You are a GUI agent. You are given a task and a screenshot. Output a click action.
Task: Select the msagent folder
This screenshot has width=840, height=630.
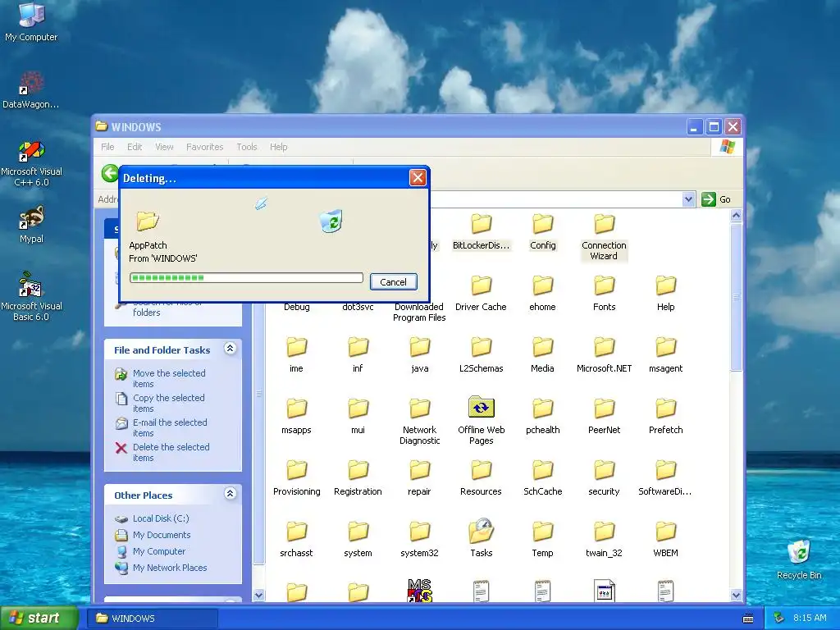pos(666,354)
